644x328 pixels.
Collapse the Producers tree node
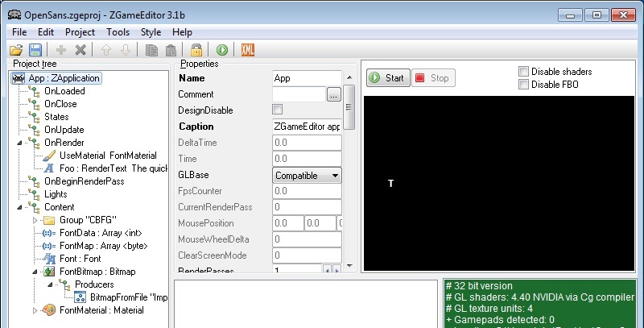(x=50, y=284)
